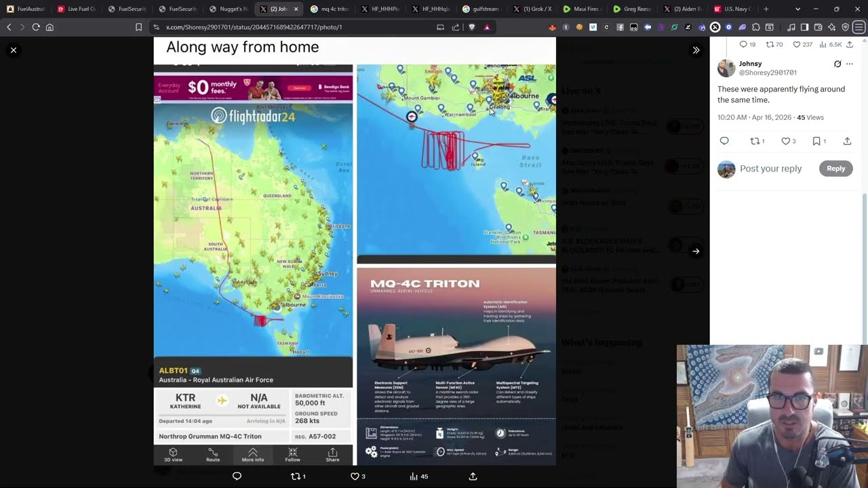This screenshot has height=488, width=868.
Task: Click the grey Reply button
Action: pos(835,169)
